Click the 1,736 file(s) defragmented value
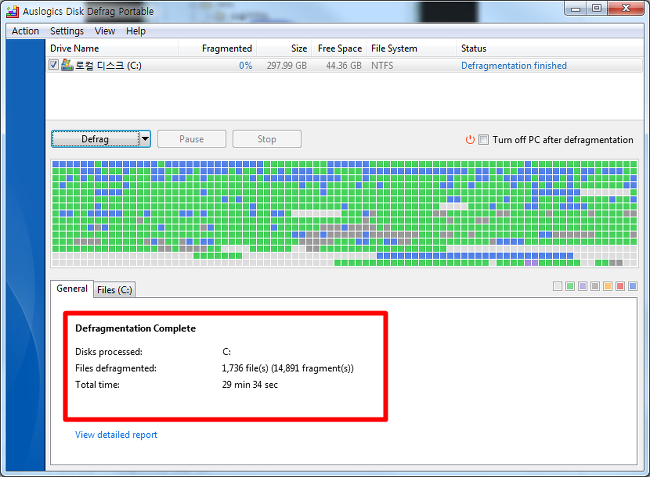650x477 pixels. coord(288,368)
